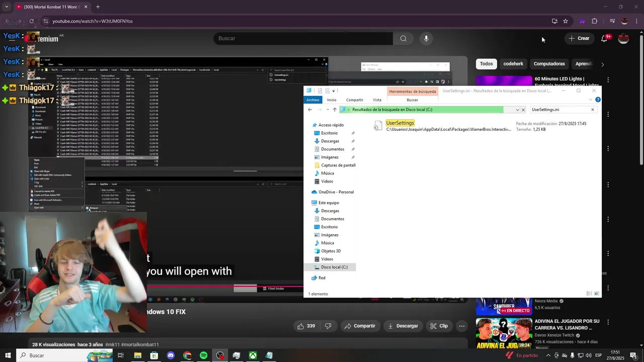
Task: Click the video Descargar button
Action: [x=403, y=326]
